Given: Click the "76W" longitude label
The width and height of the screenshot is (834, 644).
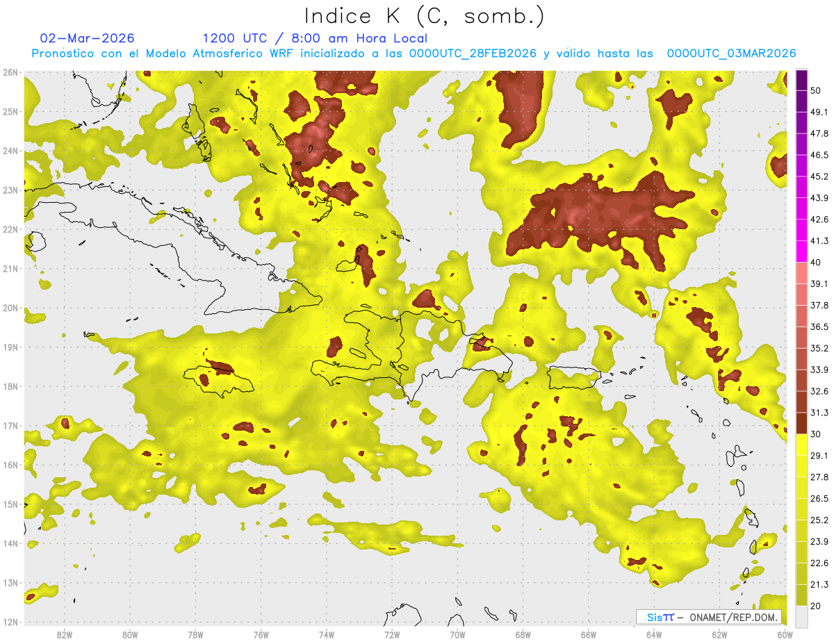Looking at the screenshot, I should click(261, 635).
